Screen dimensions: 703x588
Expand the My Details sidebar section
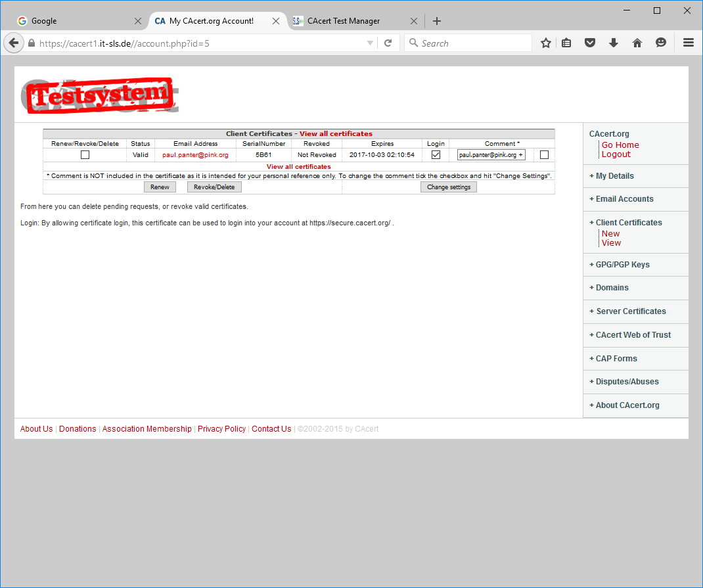pyautogui.click(x=614, y=176)
